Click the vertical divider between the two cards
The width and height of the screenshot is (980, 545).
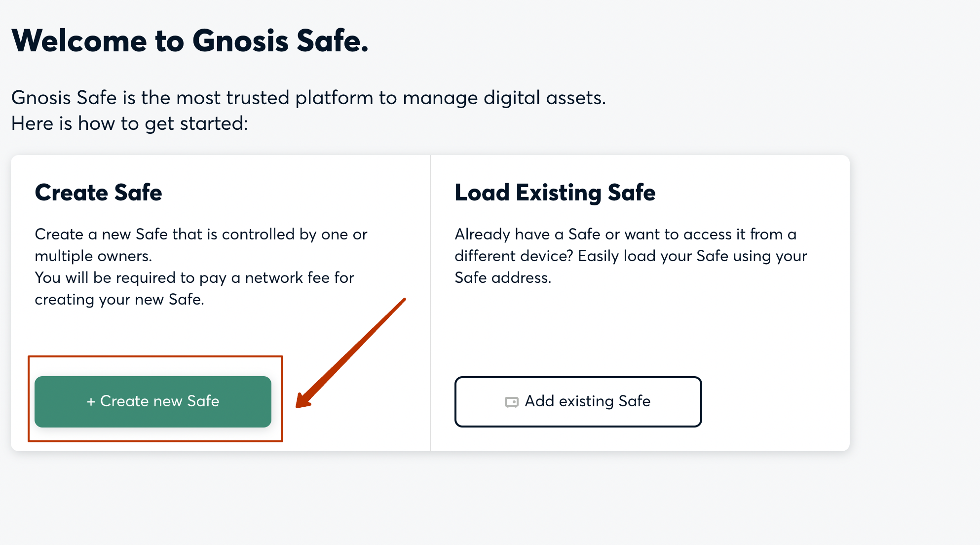(x=430, y=303)
